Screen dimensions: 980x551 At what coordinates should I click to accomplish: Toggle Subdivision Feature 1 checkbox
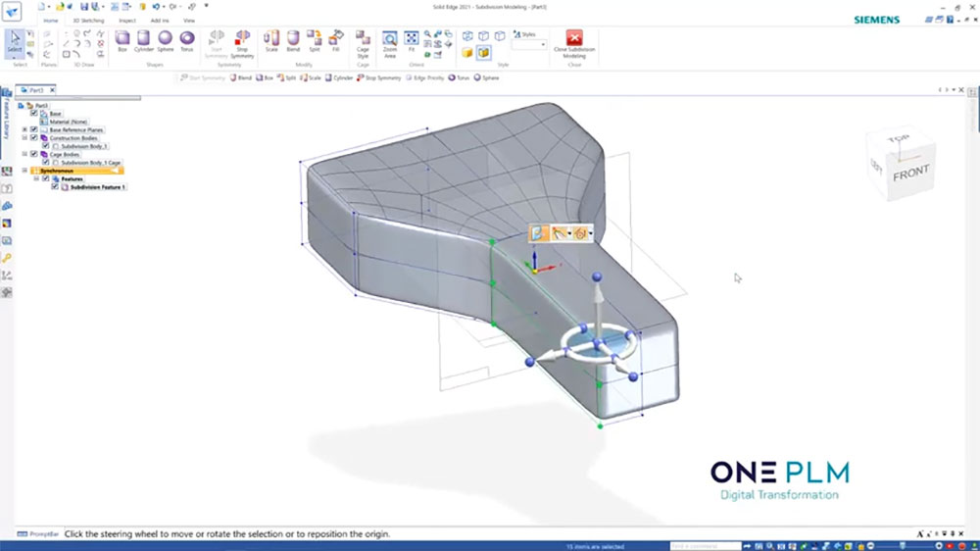tap(55, 186)
